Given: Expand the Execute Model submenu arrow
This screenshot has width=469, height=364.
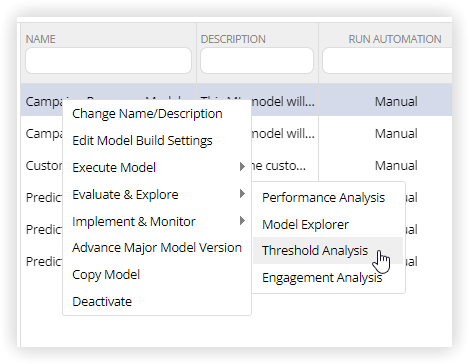Looking at the screenshot, I should click(x=242, y=167).
